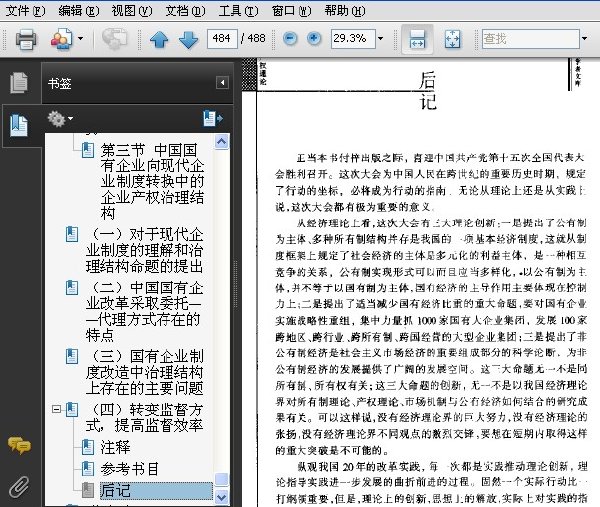Open the collaborate dropdown arrow

pyautogui.click(x=80, y=38)
